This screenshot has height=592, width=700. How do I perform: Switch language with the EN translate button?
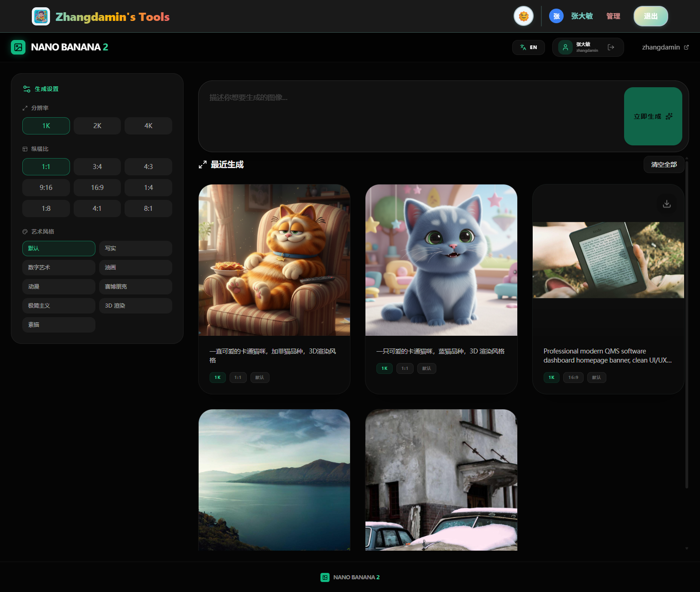tap(529, 47)
